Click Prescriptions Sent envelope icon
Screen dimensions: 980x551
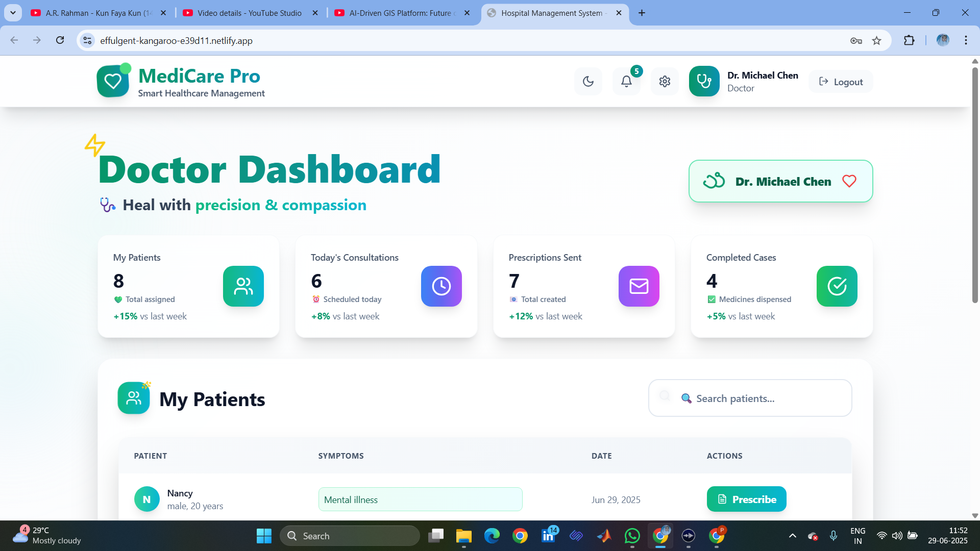(x=639, y=286)
